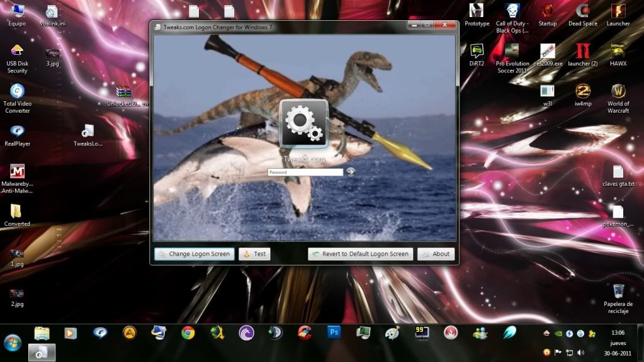644x362 pixels.
Task: Select the pes2009.exe icon
Action: 548,55
